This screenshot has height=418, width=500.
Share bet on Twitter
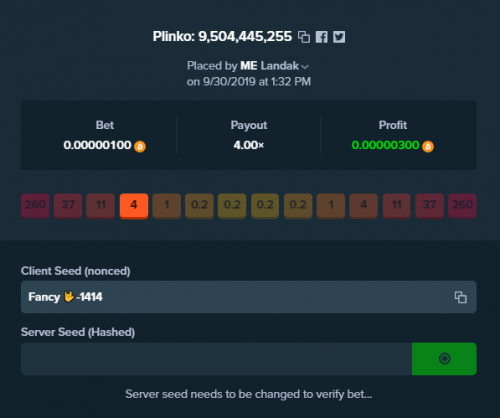tap(339, 37)
